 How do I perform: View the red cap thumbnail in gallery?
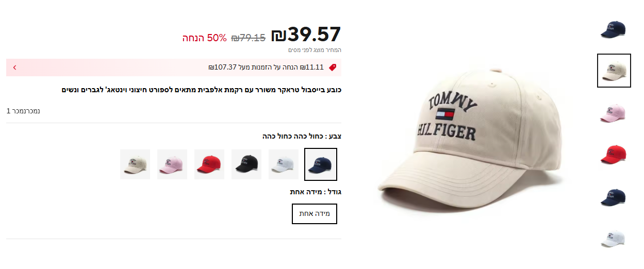tap(613, 155)
